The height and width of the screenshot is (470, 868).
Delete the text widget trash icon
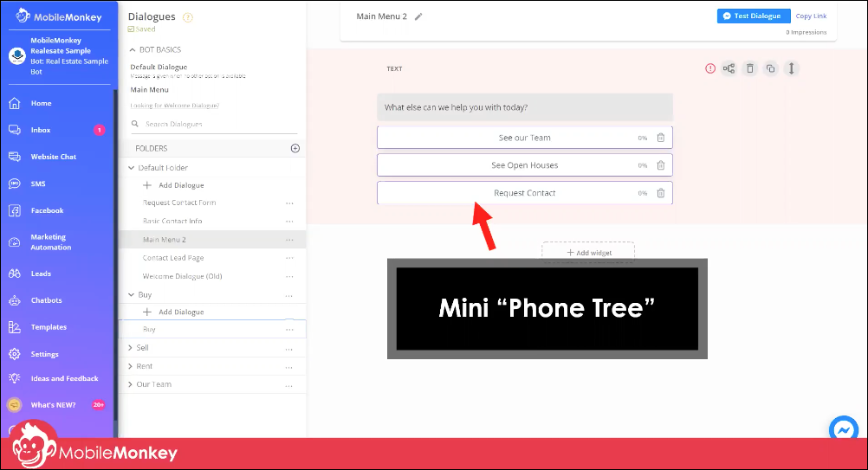(x=750, y=68)
